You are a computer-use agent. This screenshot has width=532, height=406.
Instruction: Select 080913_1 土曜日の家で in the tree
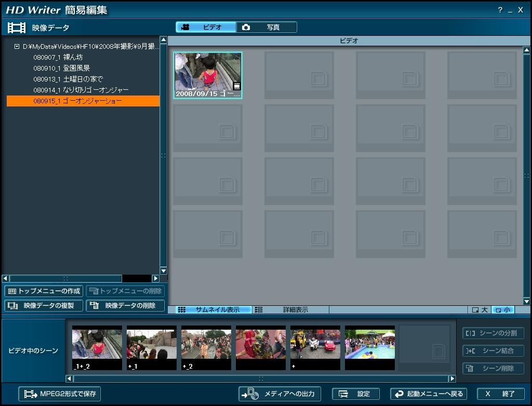(x=68, y=79)
